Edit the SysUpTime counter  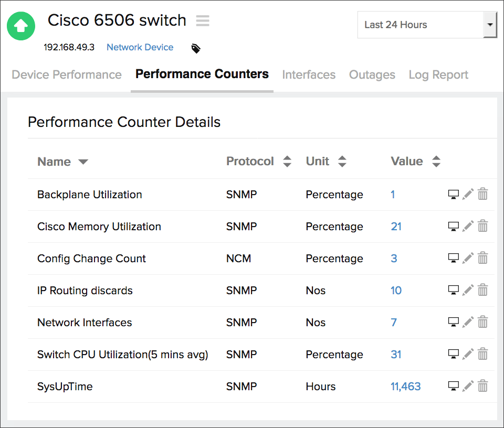click(x=468, y=386)
